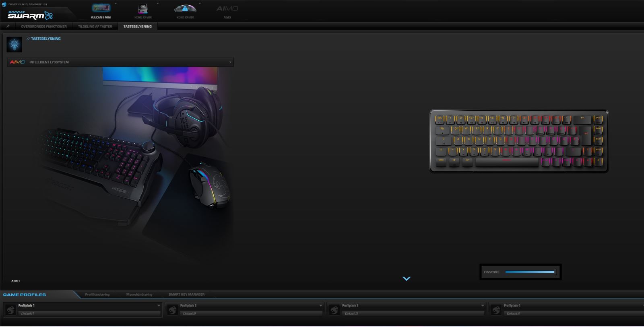Select the Tastebelysning tab

tap(138, 27)
